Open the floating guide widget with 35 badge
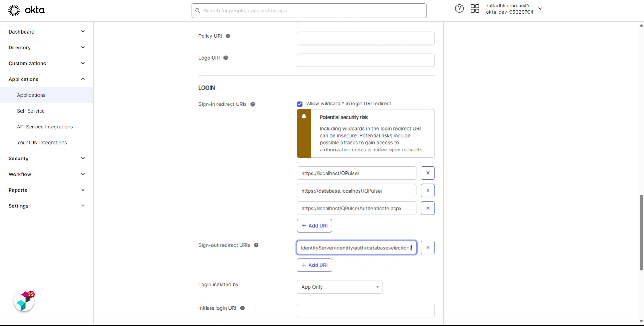 tap(24, 302)
